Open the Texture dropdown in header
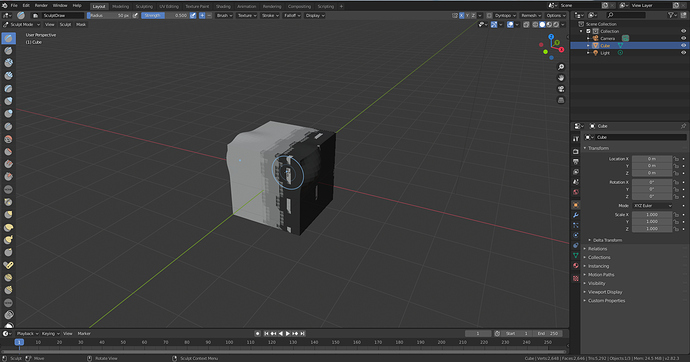 (247, 15)
